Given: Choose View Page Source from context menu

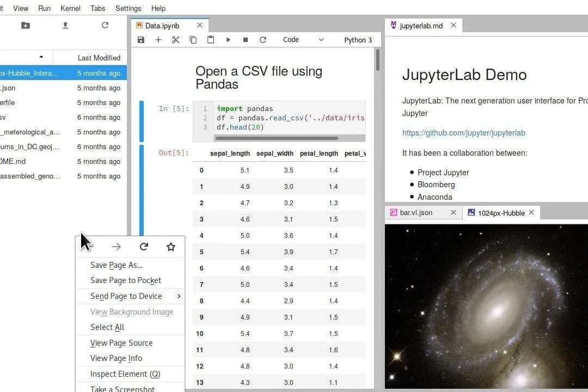Looking at the screenshot, I should coord(122,342).
